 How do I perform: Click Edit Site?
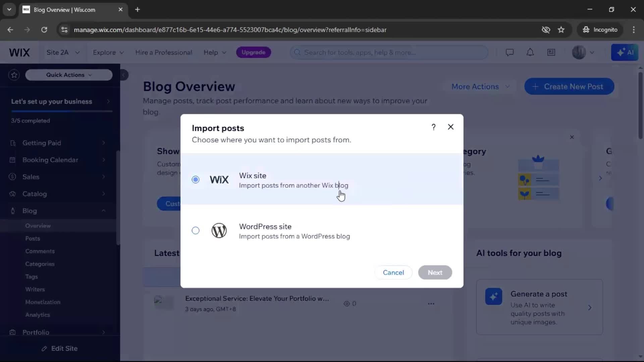[x=59, y=349]
